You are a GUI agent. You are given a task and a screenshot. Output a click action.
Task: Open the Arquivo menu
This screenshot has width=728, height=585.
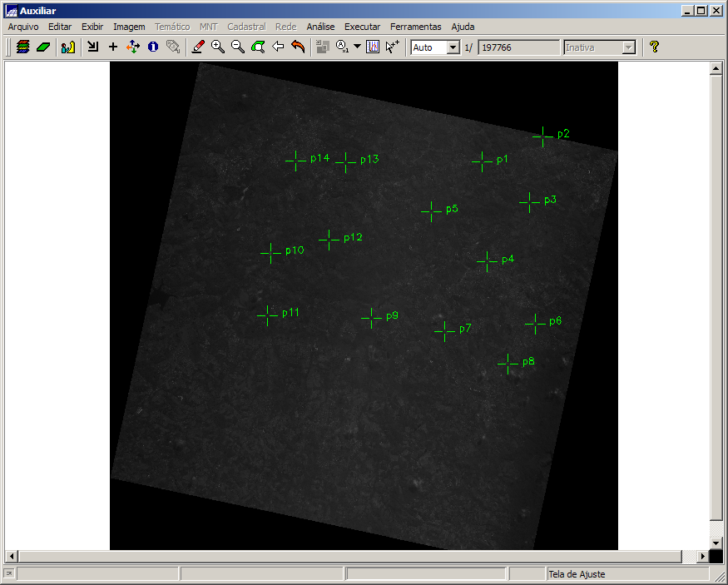[x=23, y=27]
